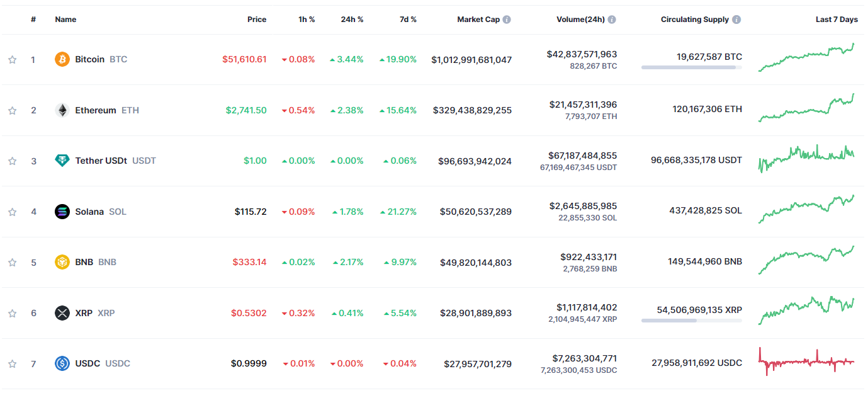
Task: Click USDC supply 27,958,911,692 USDC
Action: tap(697, 363)
